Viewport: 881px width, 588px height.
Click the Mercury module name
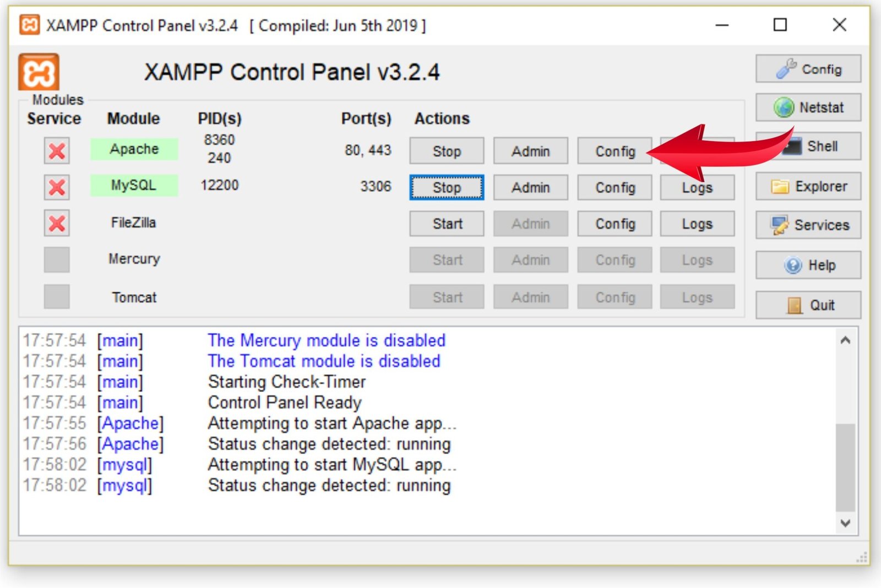click(x=134, y=259)
